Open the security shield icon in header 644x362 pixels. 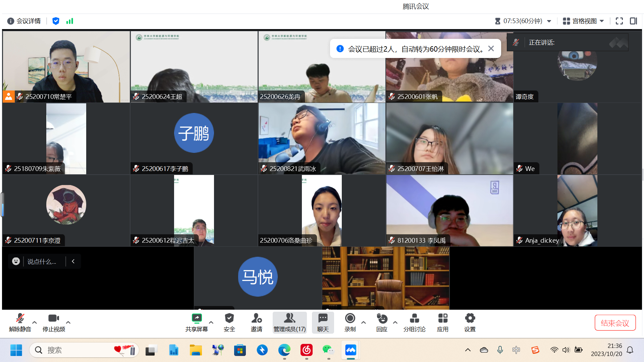[x=56, y=21]
